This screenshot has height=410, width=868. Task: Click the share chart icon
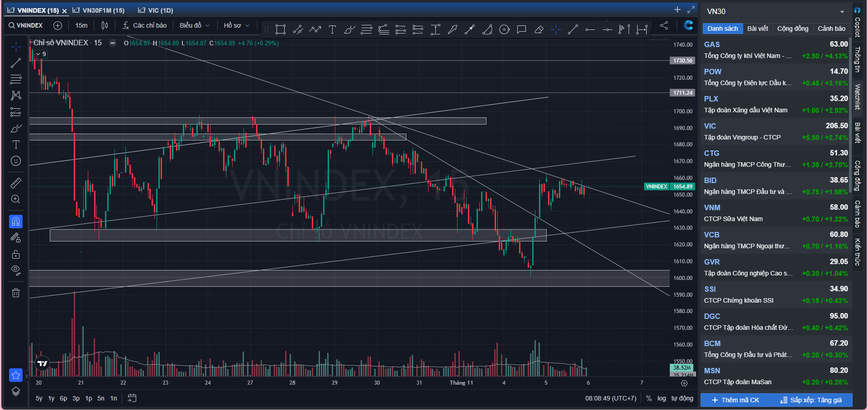(x=664, y=25)
